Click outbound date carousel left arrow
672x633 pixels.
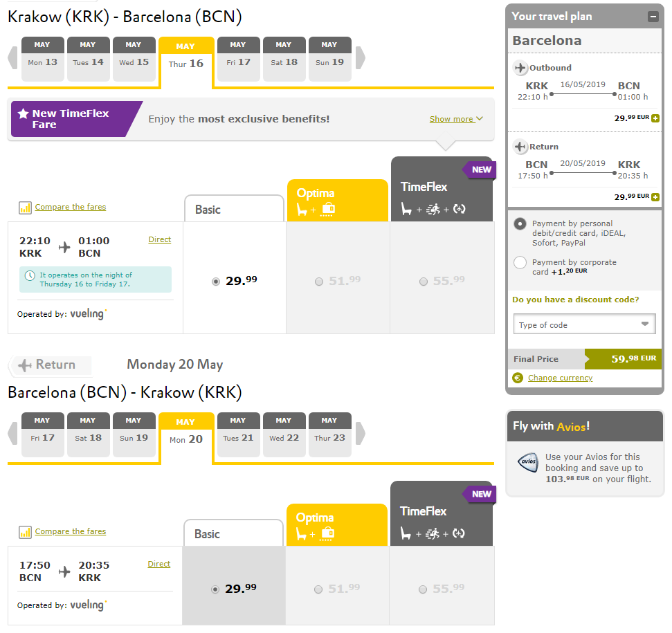tap(13, 57)
